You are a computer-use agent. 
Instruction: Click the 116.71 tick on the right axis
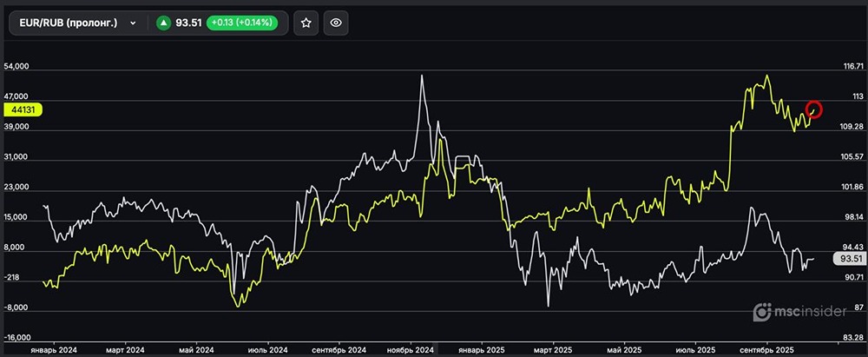[852, 67]
